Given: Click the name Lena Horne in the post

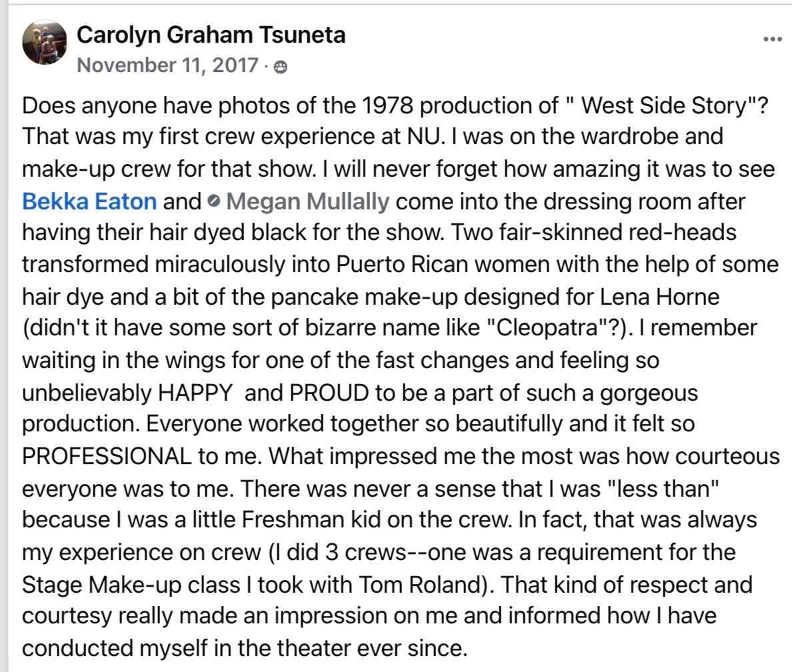Looking at the screenshot, I should [659, 297].
